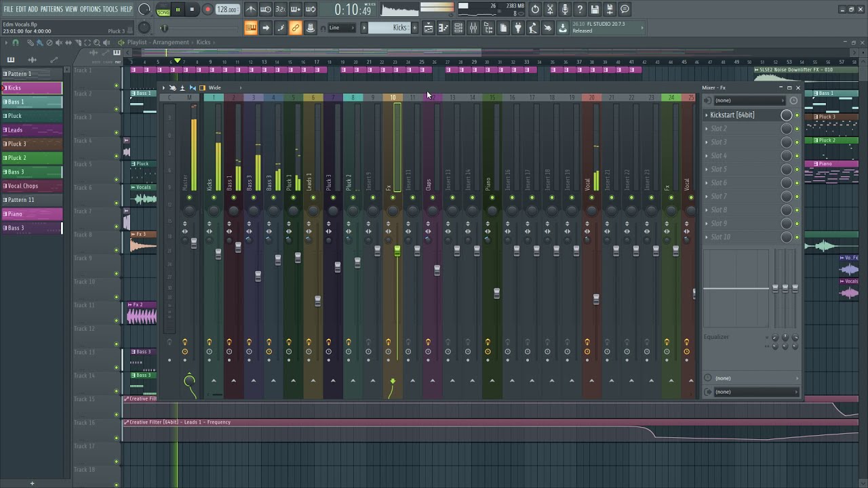This screenshot has height=488, width=868.
Task: Open the Playlist view icon
Action: [428, 28]
